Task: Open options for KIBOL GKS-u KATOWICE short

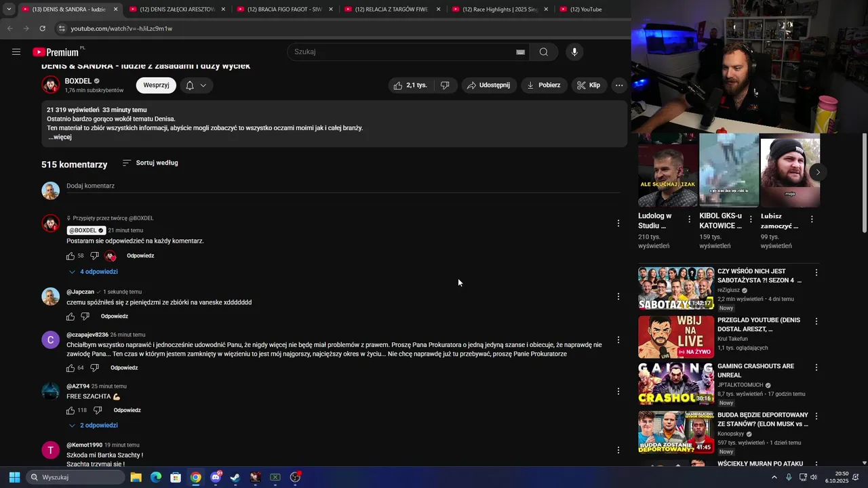Action: (x=751, y=220)
